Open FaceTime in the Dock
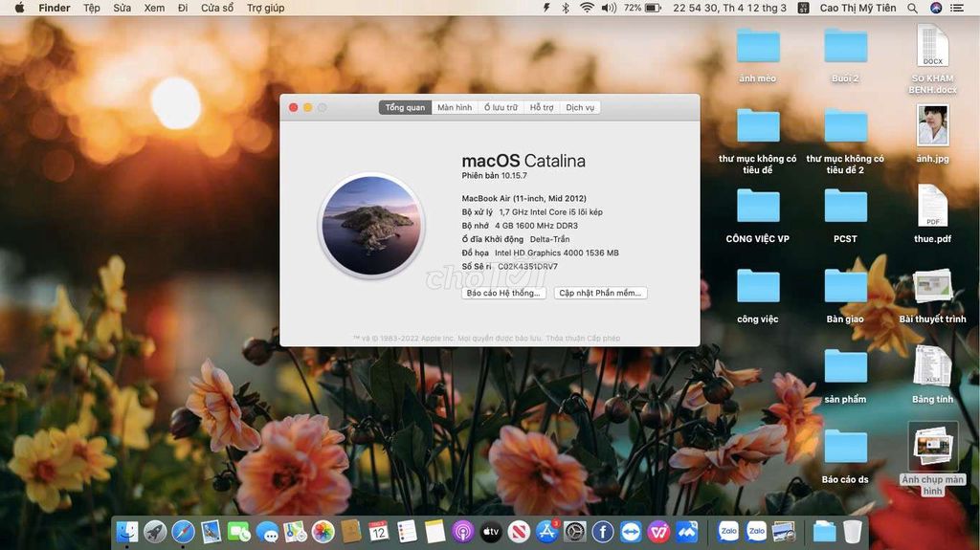 pos(238,532)
